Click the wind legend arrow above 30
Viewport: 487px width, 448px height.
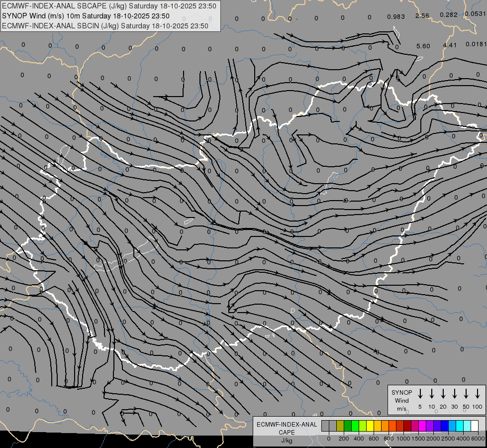tap(454, 393)
